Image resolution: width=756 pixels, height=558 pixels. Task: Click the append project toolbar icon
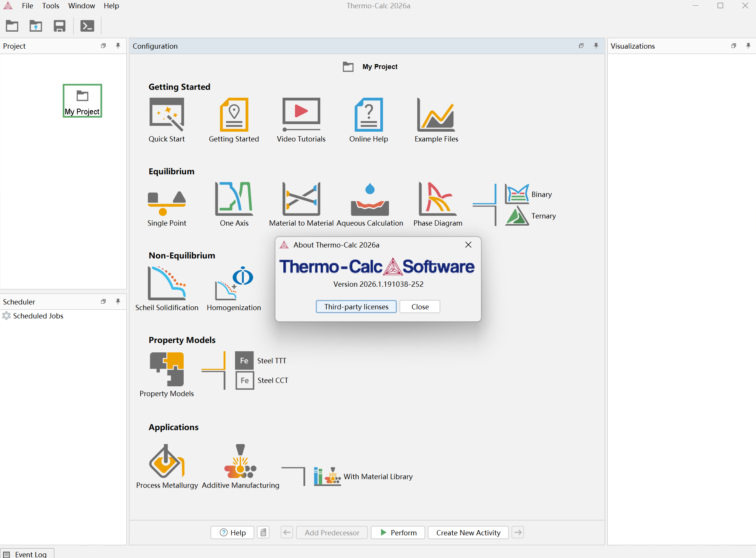[x=36, y=26]
